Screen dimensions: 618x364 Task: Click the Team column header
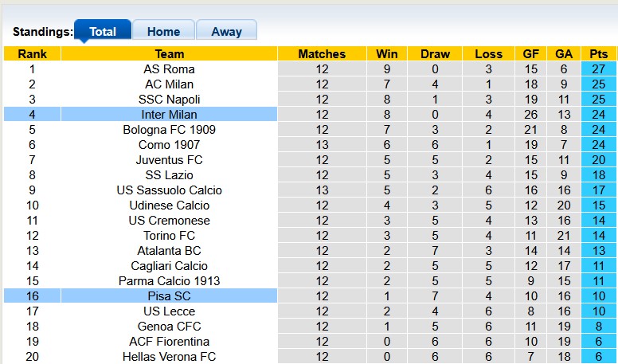pos(169,54)
